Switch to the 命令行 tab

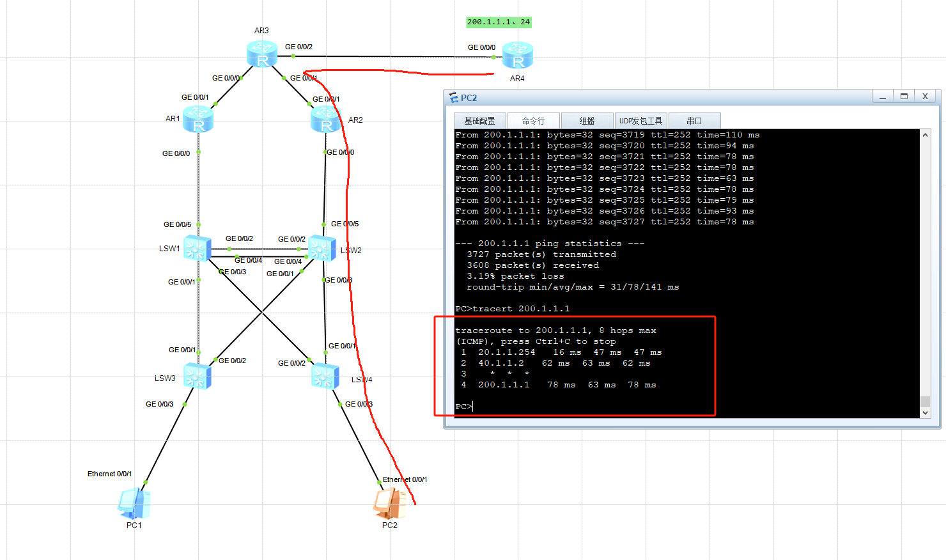coord(533,121)
